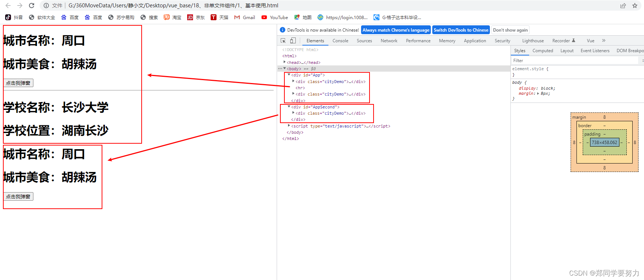
Task: Toggle the device toolbar icon in DevTools
Action: click(293, 41)
